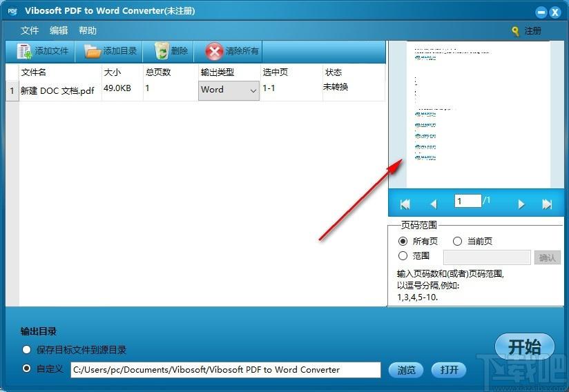This screenshot has height=392, width=569.
Task: Click the Start (开始) conversion button
Action: click(x=525, y=347)
